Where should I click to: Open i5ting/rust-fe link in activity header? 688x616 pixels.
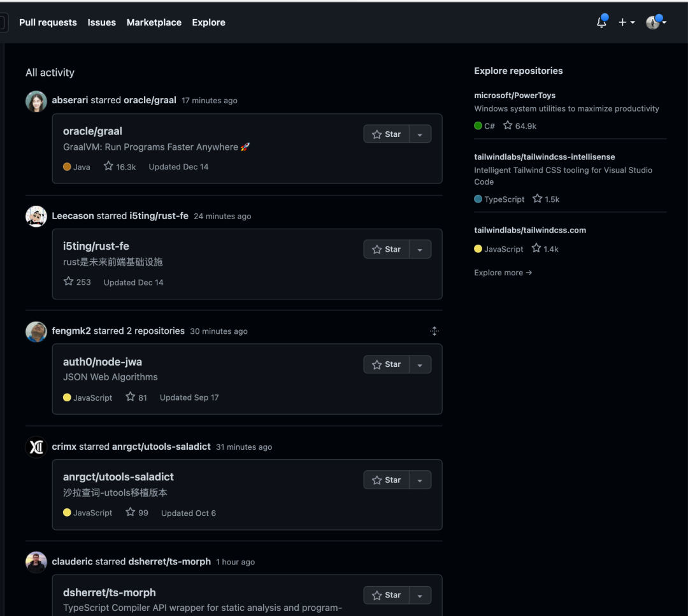coord(159,216)
